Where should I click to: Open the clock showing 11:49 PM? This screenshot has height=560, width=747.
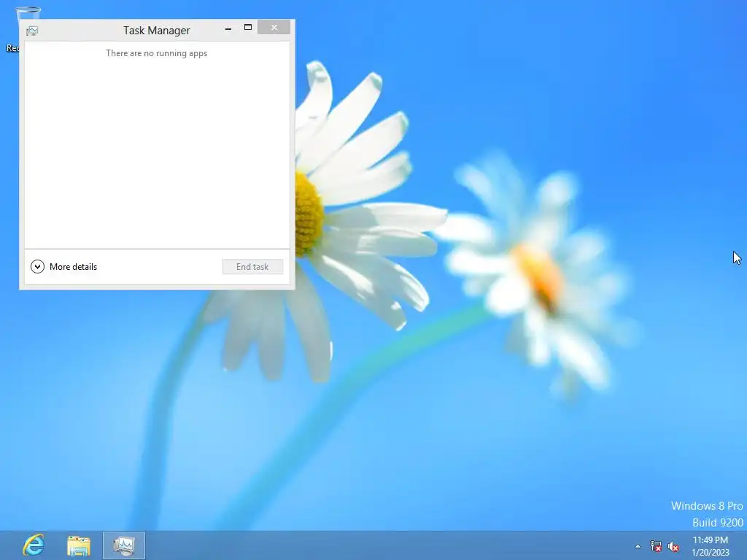tap(711, 546)
